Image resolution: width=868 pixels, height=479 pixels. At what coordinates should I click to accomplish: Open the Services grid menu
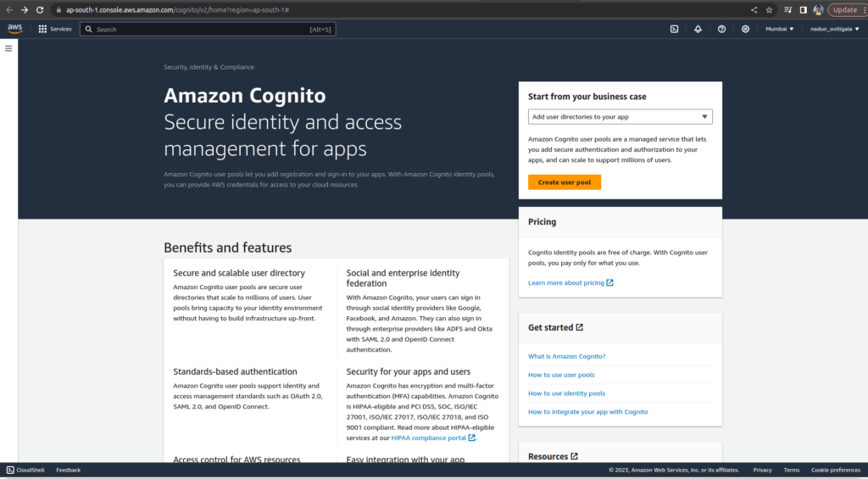(x=55, y=29)
